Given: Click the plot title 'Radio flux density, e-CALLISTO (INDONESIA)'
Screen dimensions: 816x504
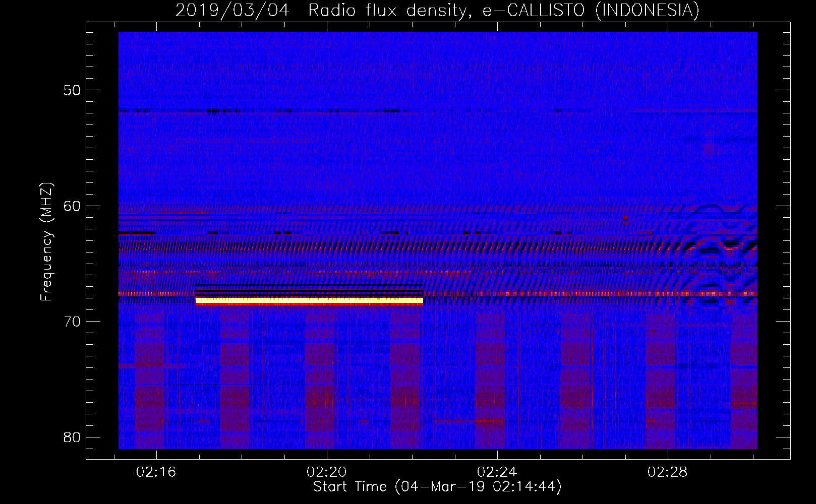Looking at the screenshot, I should [504, 11].
